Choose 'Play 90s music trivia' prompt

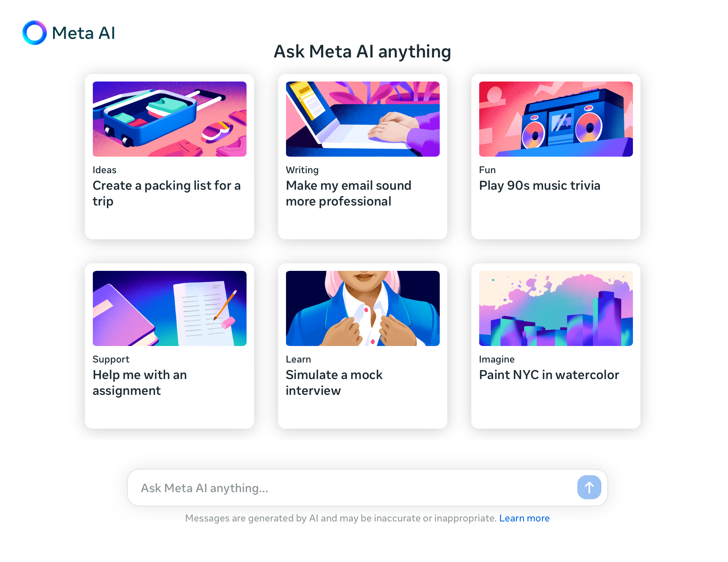point(540,186)
